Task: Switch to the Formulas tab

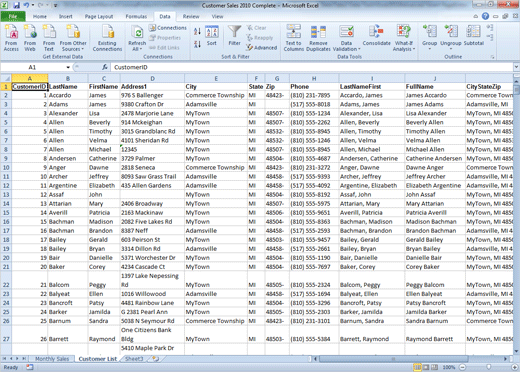Action: [136, 16]
